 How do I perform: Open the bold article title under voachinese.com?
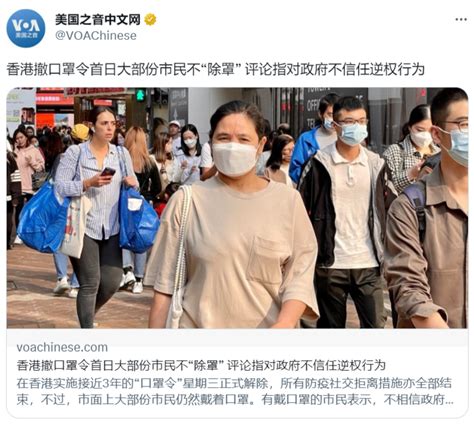pyautogui.click(x=201, y=365)
